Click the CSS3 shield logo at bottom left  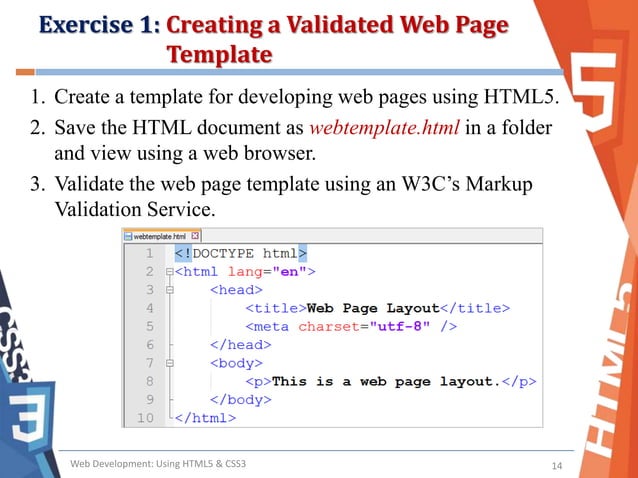click(29, 417)
